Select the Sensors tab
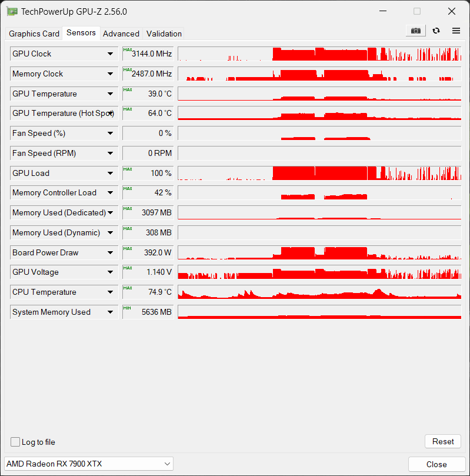The height and width of the screenshot is (476, 470). (x=81, y=33)
